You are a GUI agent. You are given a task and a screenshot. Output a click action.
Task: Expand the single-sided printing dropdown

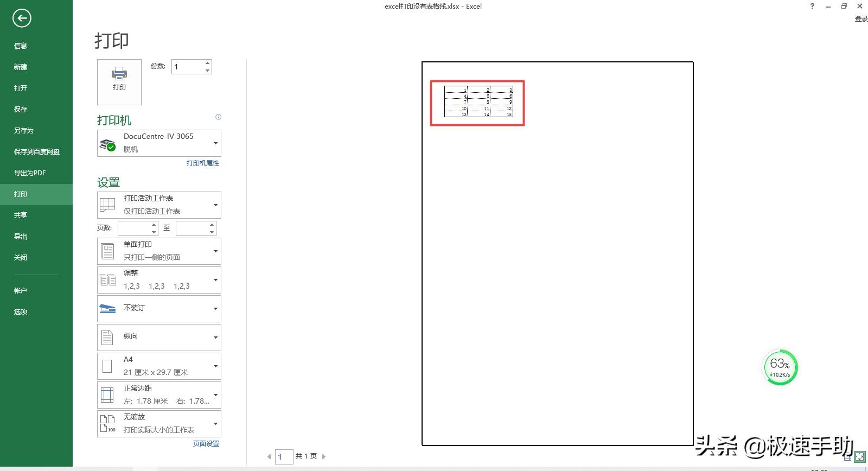[x=159, y=251]
